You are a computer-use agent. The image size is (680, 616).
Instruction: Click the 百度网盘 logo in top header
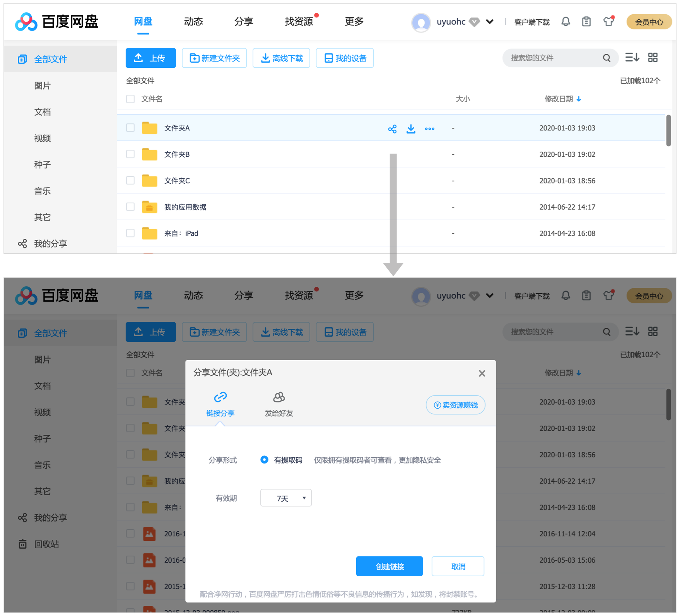point(57,22)
